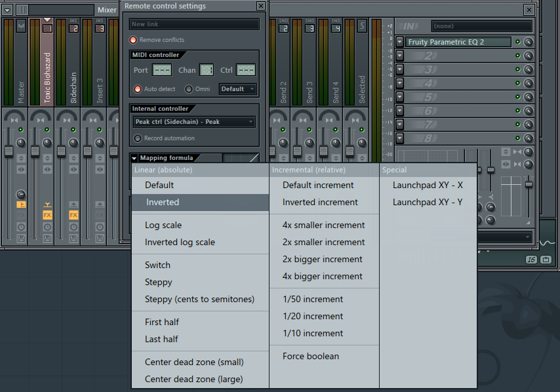Open the latency clock icon on Master track
Screen dimensions: 560x392
[21, 227]
